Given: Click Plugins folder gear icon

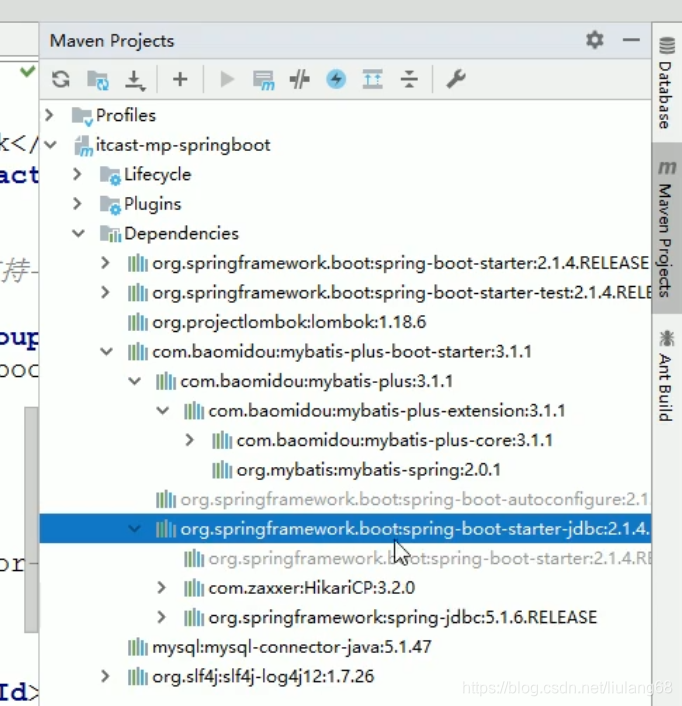Looking at the screenshot, I should [110, 205].
